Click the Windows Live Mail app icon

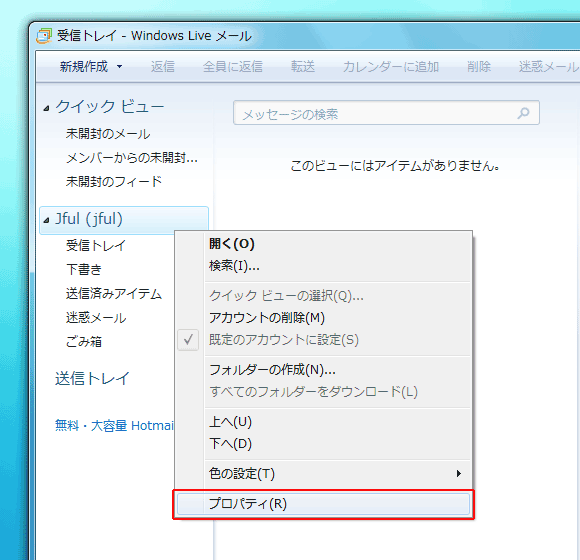(44, 36)
